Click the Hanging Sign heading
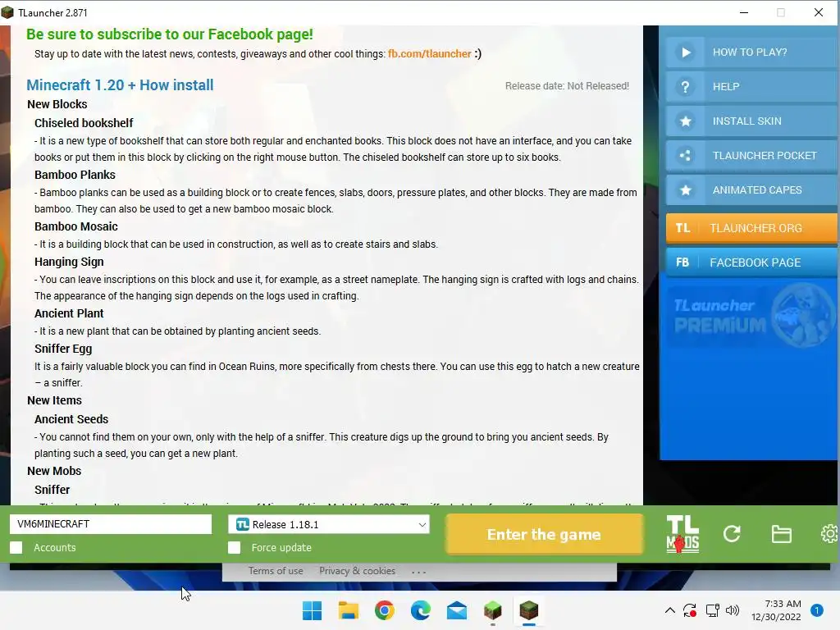 point(69,262)
